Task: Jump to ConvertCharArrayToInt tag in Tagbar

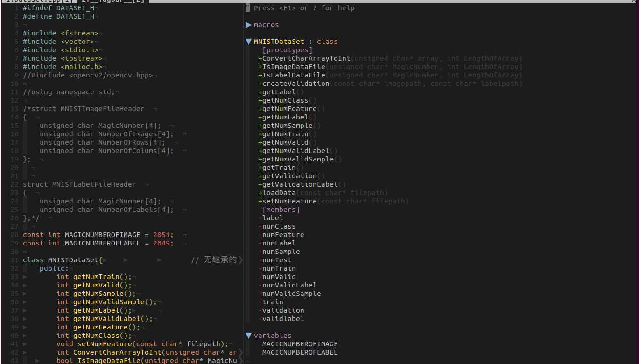Action: (x=306, y=58)
